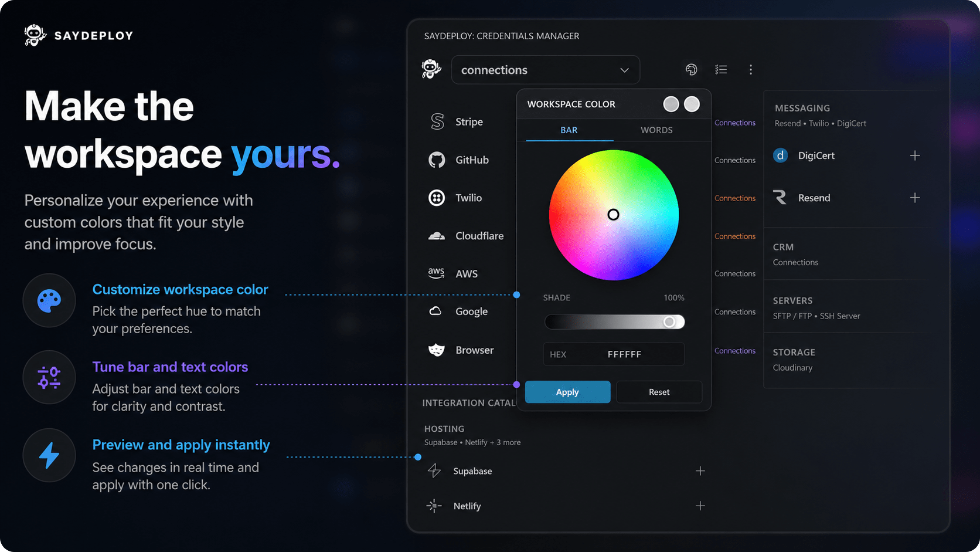
Task: Click the '100%' shade value
Action: pyautogui.click(x=674, y=297)
